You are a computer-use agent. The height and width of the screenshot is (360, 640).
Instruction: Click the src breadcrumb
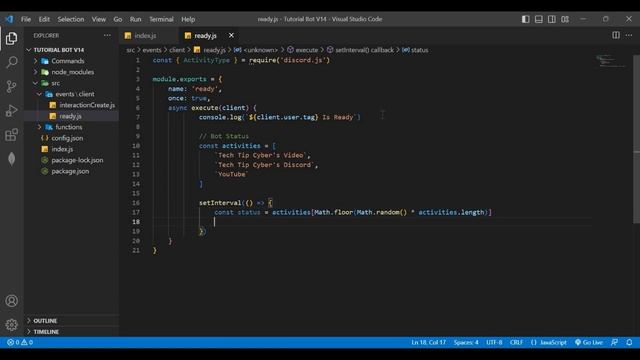[130, 50]
